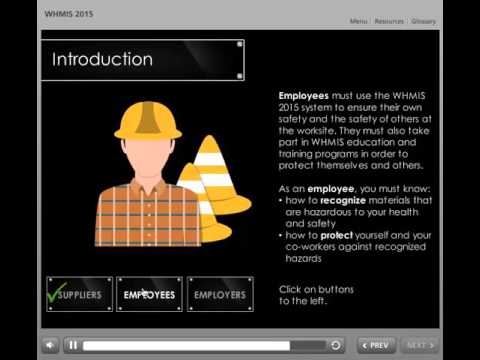Replay the slide with circular arrow icon
This screenshot has width=480, height=360.
pos(336,345)
